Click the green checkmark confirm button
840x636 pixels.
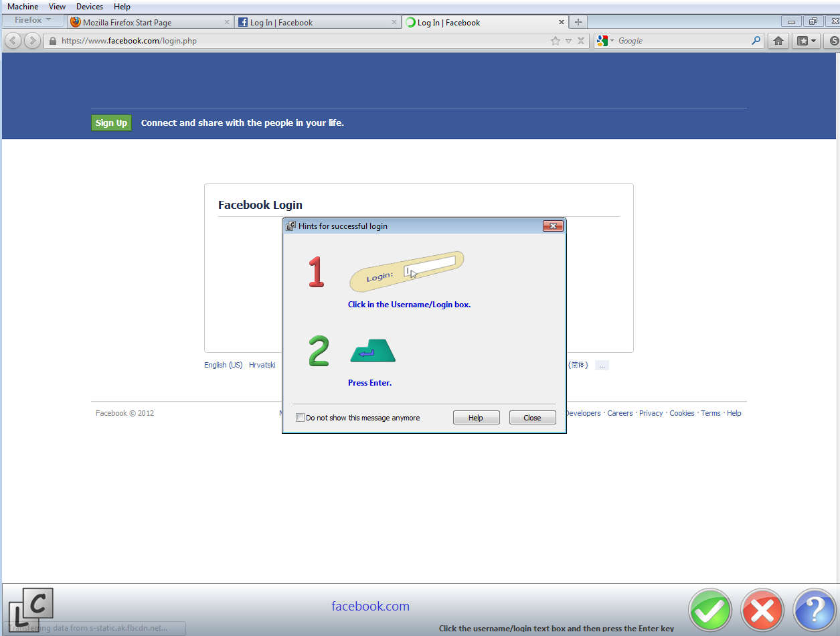(711, 611)
